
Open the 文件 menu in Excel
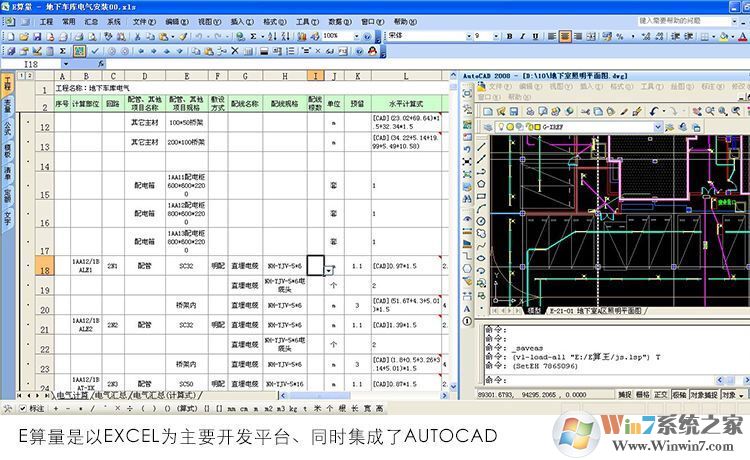144,22
